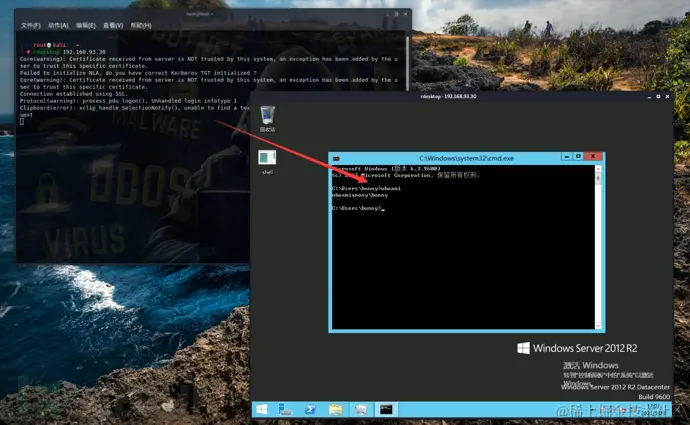
Task: Click the whoami command line in cmd
Action: click(x=367, y=188)
